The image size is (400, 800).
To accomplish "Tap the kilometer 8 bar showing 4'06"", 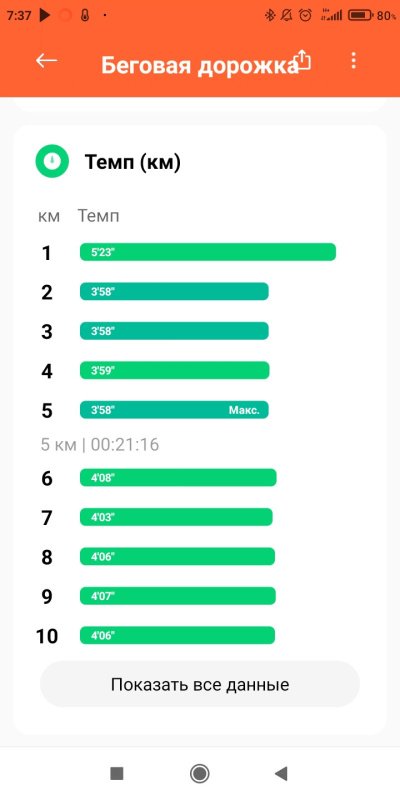I will pos(177,556).
